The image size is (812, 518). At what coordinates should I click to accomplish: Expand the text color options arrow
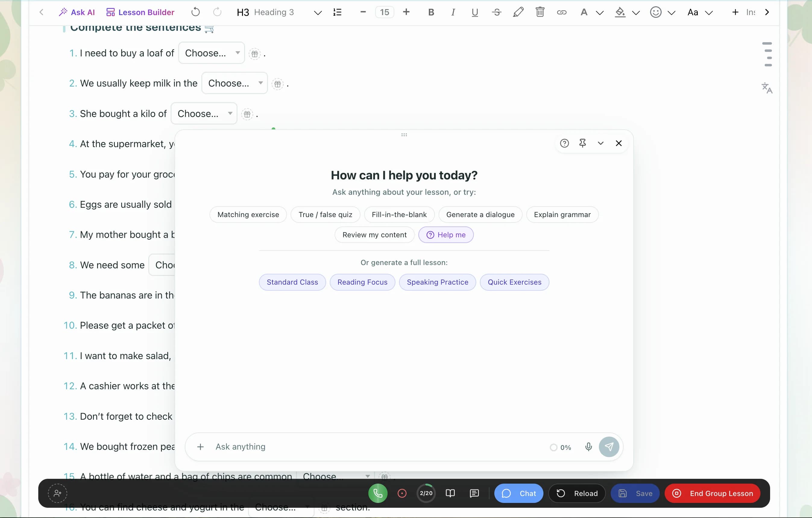tap(600, 13)
